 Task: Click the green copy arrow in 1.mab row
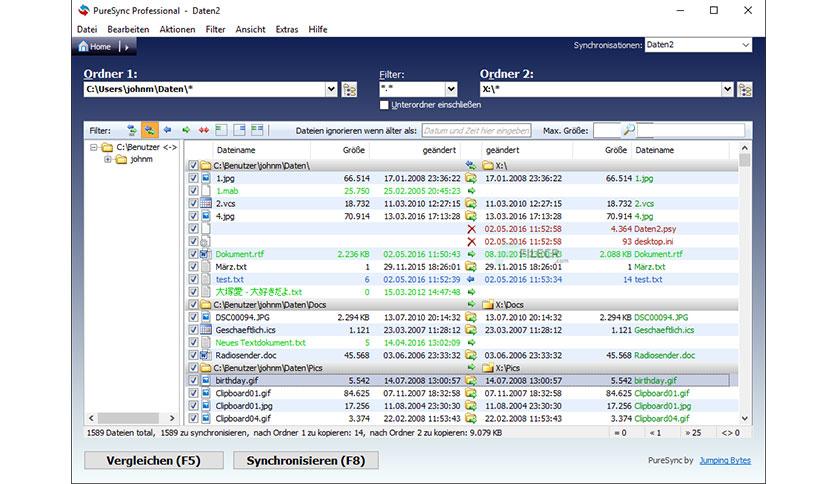[x=471, y=191]
